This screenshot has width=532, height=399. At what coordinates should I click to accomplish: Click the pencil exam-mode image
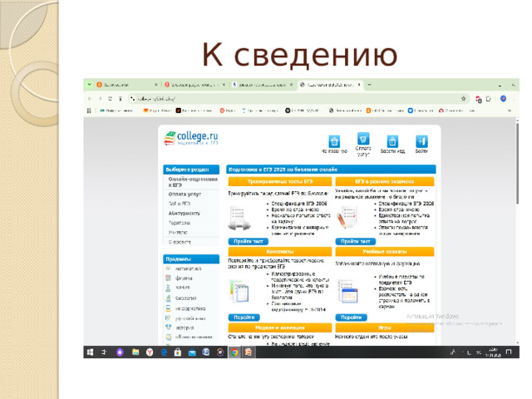[x=346, y=217]
